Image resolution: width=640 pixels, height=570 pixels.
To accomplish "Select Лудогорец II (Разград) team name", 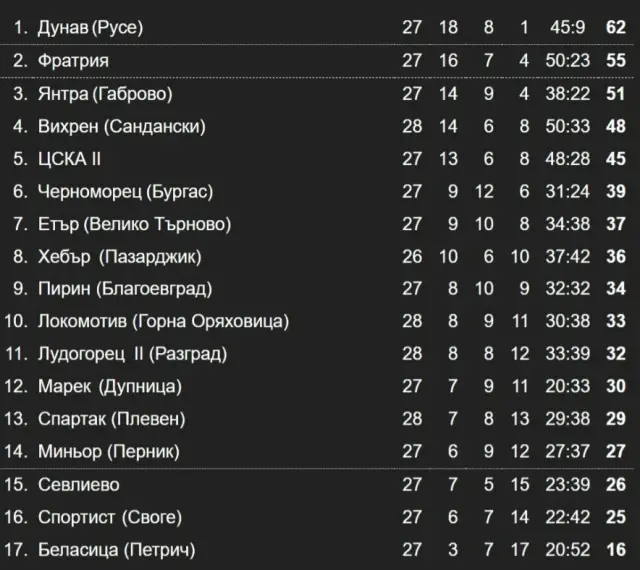I will click(133, 354).
